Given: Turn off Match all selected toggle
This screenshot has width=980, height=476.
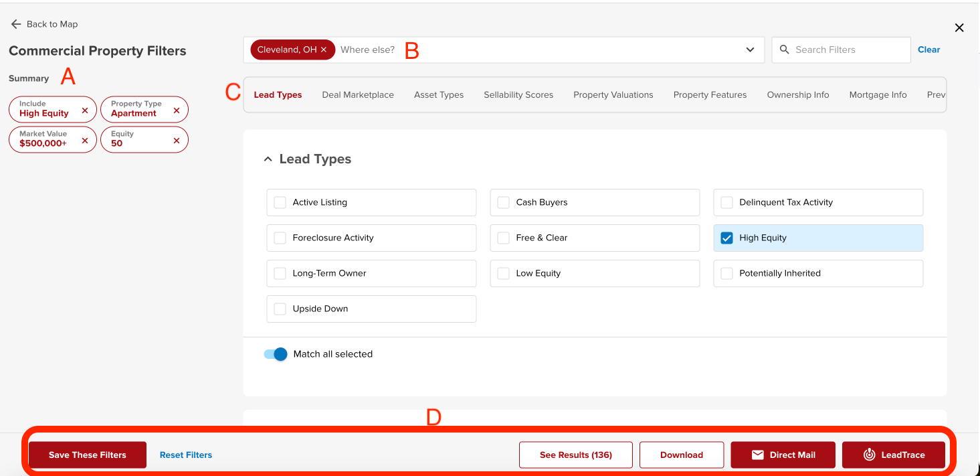Looking at the screenshot, I should click(276, 354).
